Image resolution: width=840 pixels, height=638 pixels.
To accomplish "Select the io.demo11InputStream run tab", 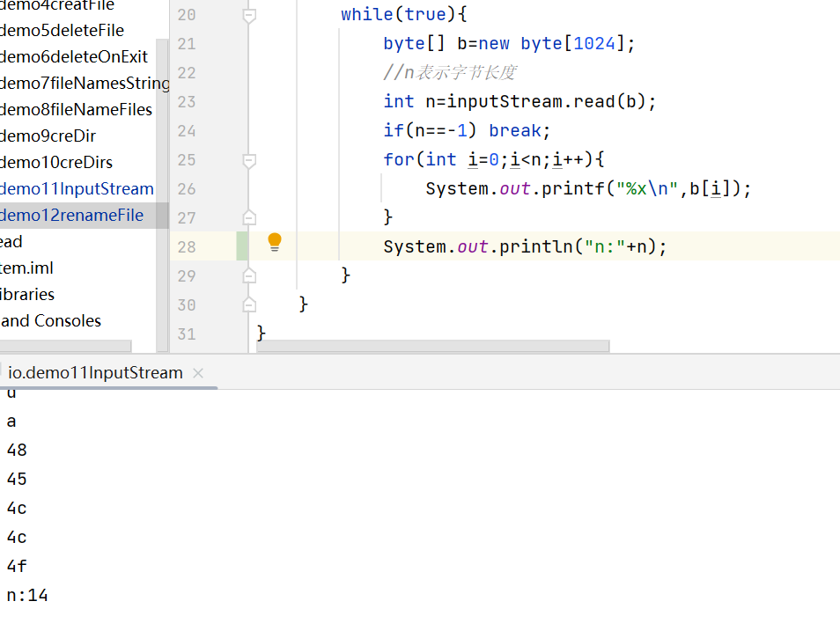I will click(95, 372).
